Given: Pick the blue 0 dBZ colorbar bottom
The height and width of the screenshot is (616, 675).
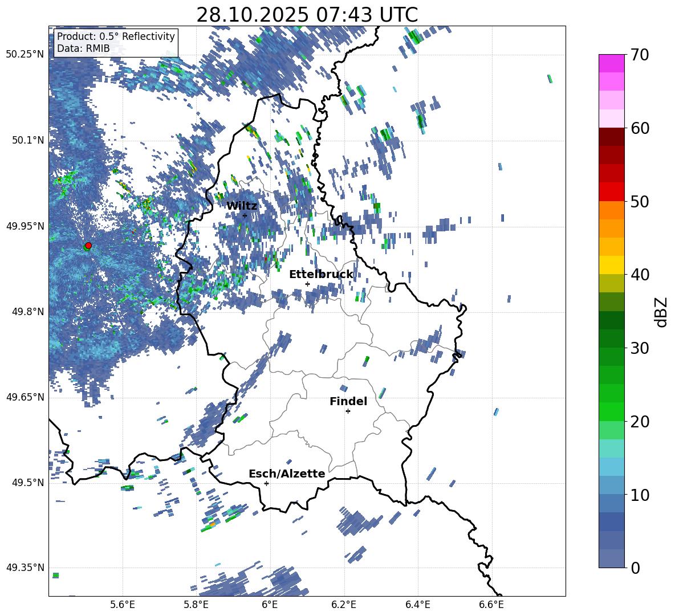Looking at the screenshot, I should (x=611, y=558).
